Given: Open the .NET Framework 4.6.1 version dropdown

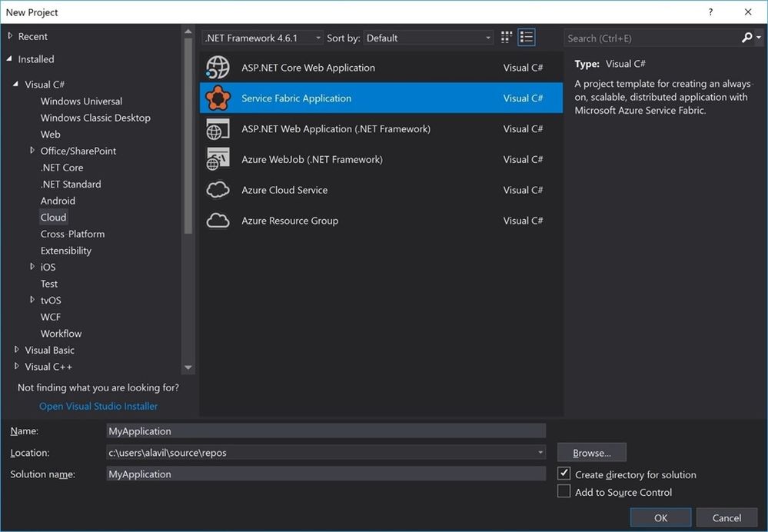Looking at the screenshot, I should (x=262, y=38).
